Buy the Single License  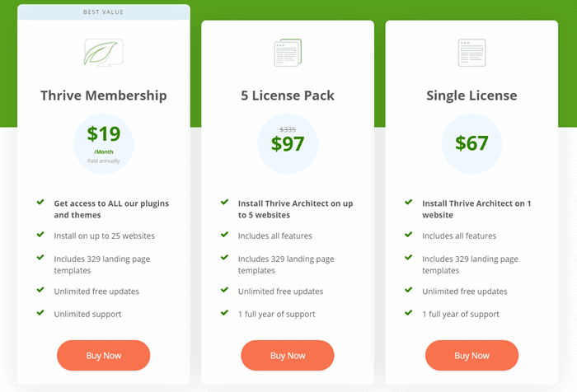[x=471, y=355]
